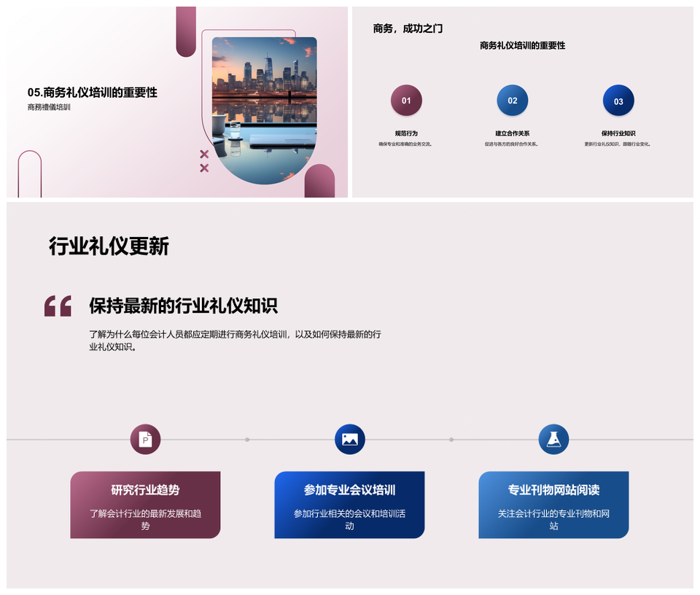Select the heading 保持最新的行业礼仪知识
This screenshot has width=700, height=595.
pyautogui.click(x=183, y=306)
